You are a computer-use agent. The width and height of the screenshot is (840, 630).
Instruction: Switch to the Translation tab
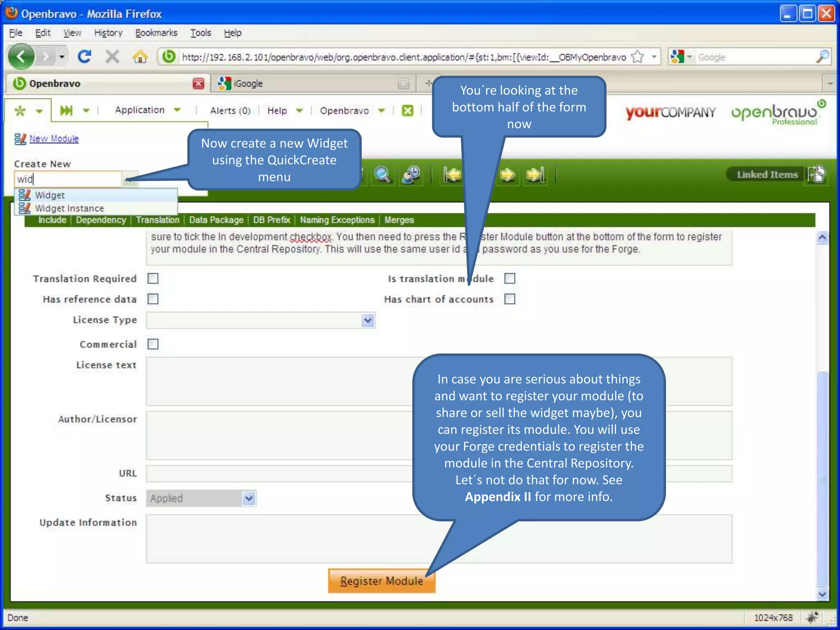157,220
